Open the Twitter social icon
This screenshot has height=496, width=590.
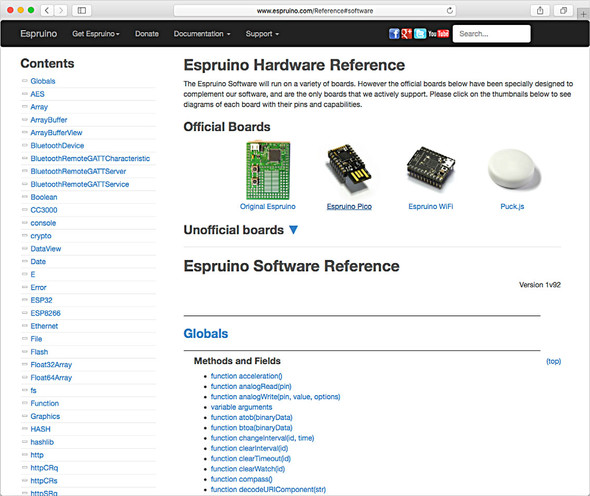[420, 33]
